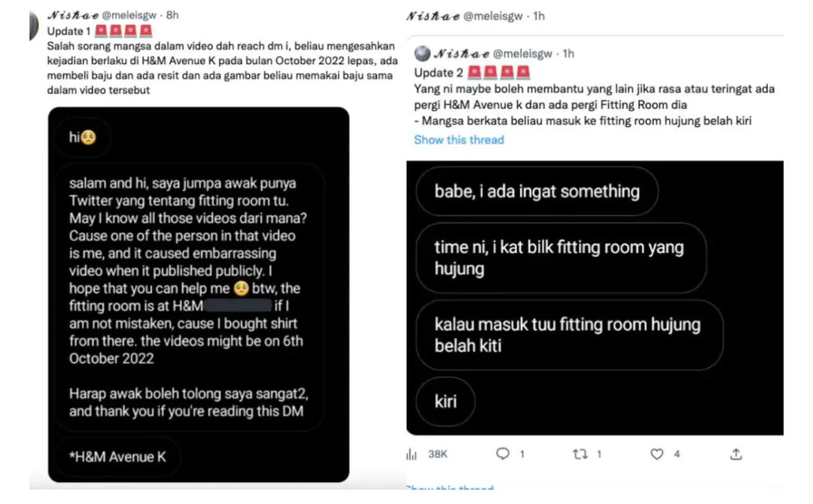813x504 pixels.
Task: Click the view analytics bar chart icon
Action: [x=411, y=454]
